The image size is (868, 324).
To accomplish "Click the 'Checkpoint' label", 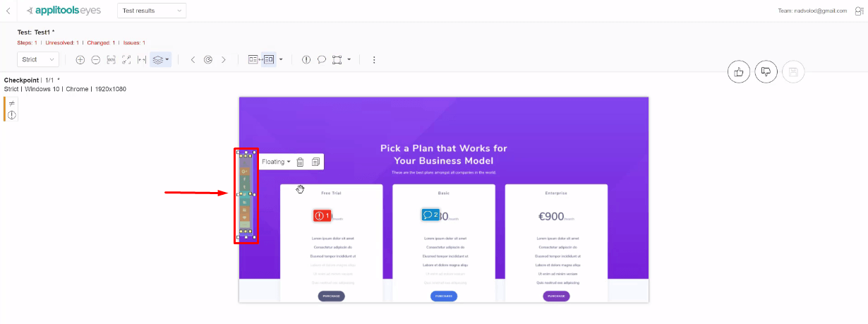I will pyautogui.click(x=21, y=80).
